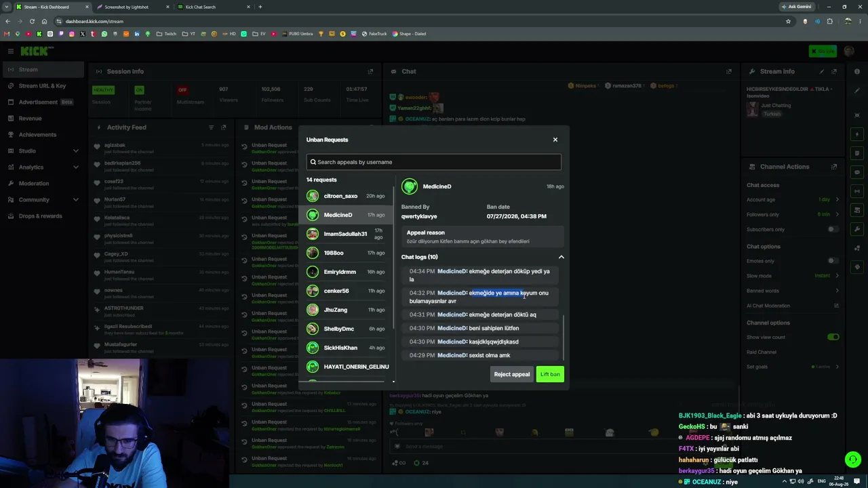
Task: Close the Unban Requests dialog
Action: point(555,140)
